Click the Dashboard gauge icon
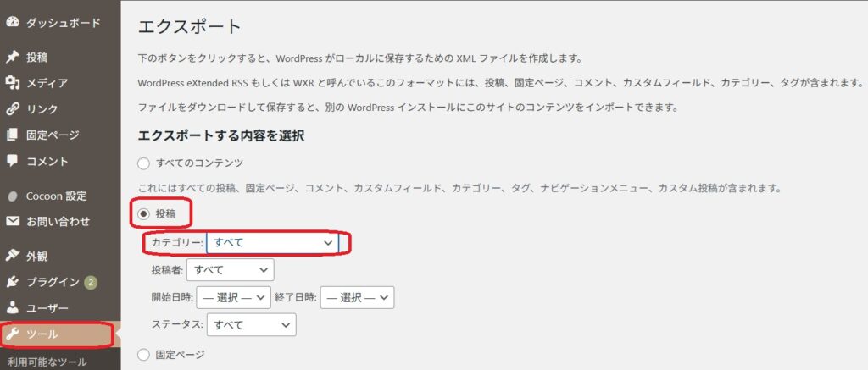868x370 pixels. point(12,22)
